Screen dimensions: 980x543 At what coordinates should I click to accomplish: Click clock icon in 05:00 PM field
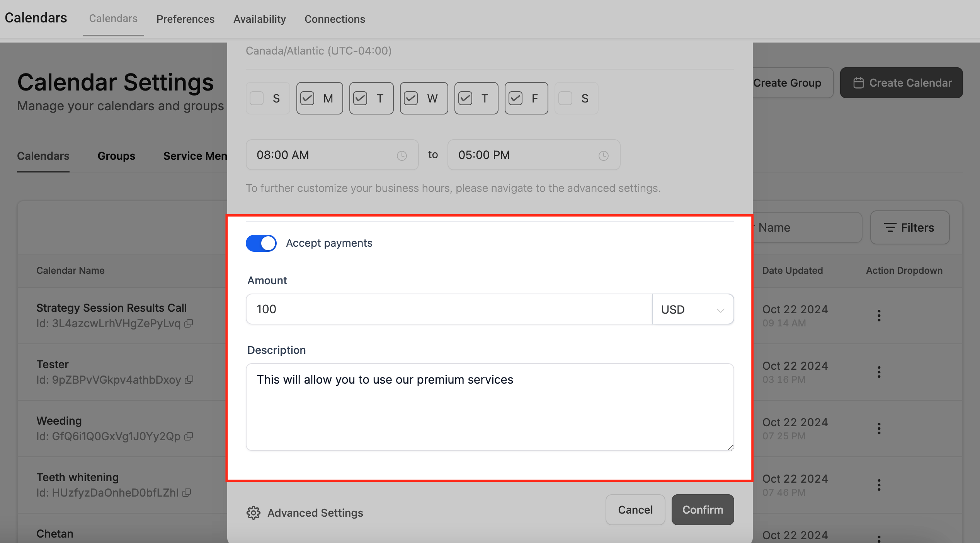click(603, 155)
